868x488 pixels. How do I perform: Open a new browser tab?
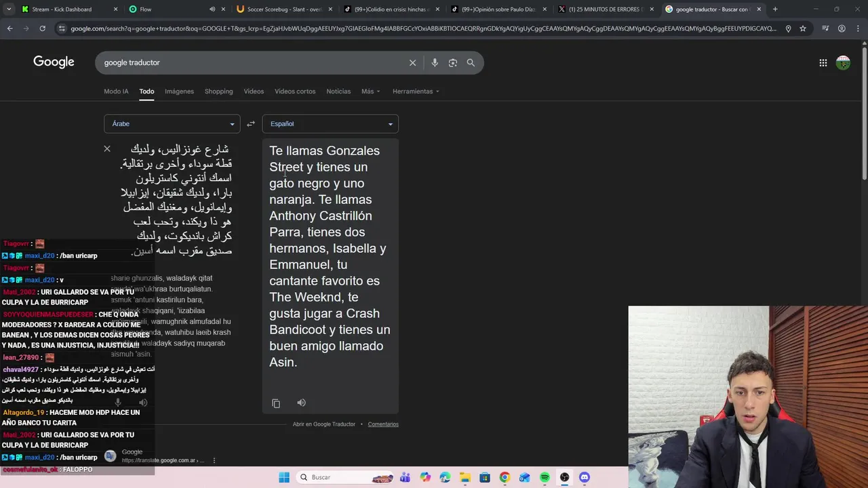coord(775,9)
